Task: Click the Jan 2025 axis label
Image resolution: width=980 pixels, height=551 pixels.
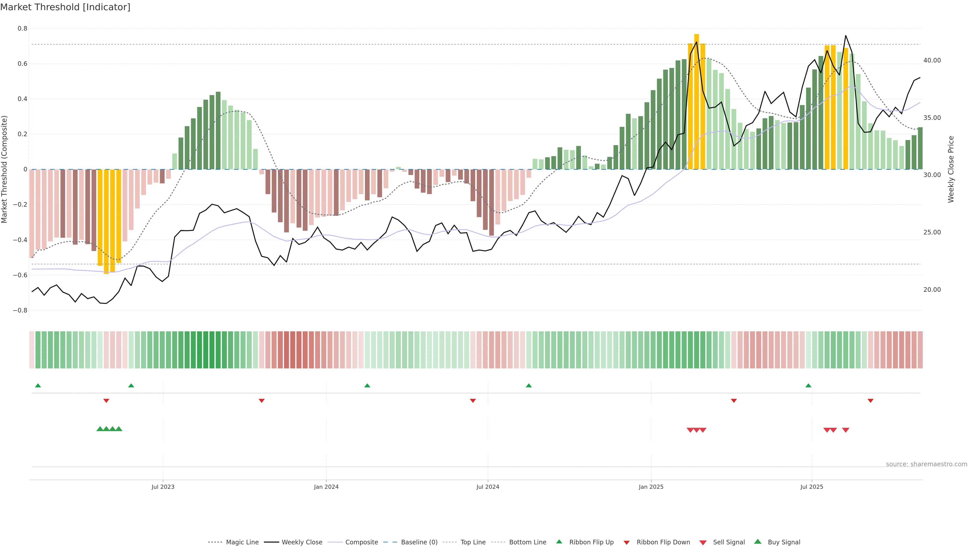Action: point(651,487)
